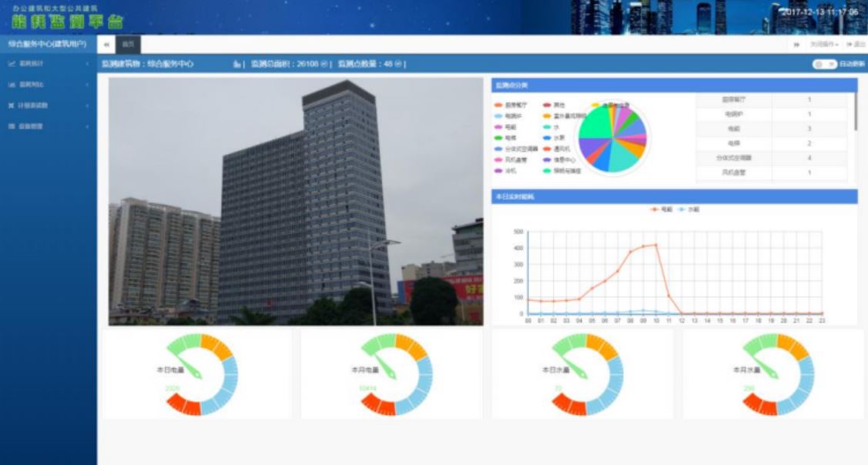
Task: Select the 首页 home tab
Action: coord(128,45)
